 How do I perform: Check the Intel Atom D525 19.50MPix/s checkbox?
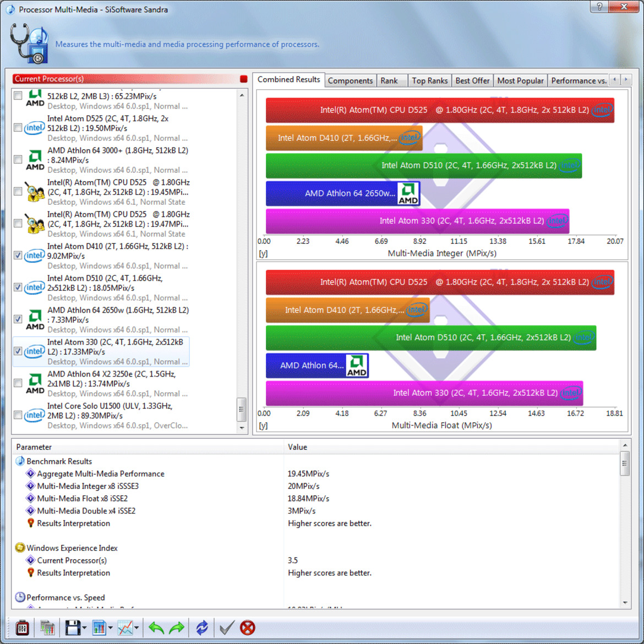tap(18, 127)
